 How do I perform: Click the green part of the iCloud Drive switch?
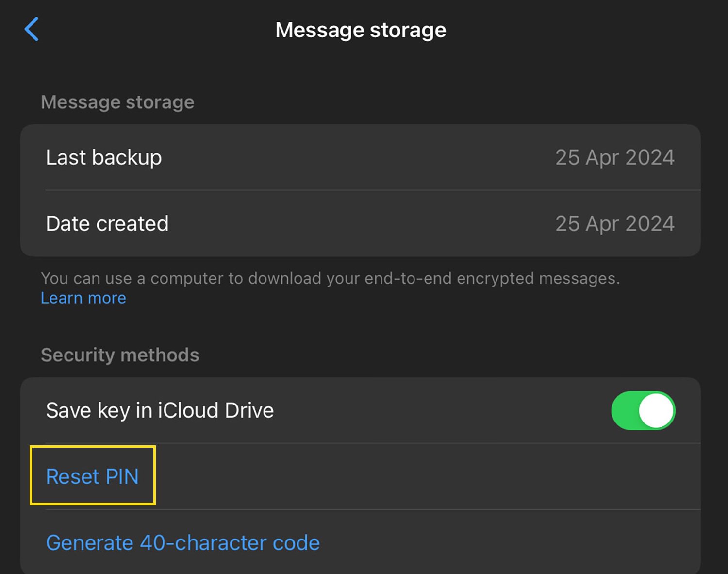point(625,410)
